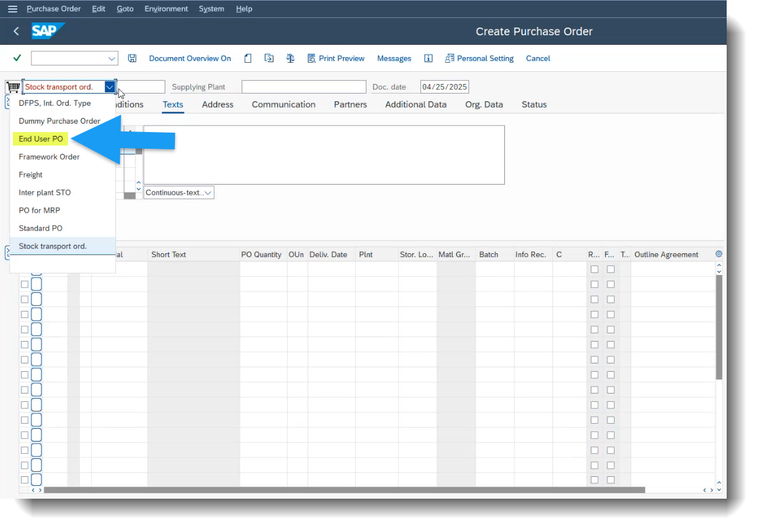Open the Environment menu
Image resolution: width=760 pixels, height=532 pixels.
tap(166, 9)
